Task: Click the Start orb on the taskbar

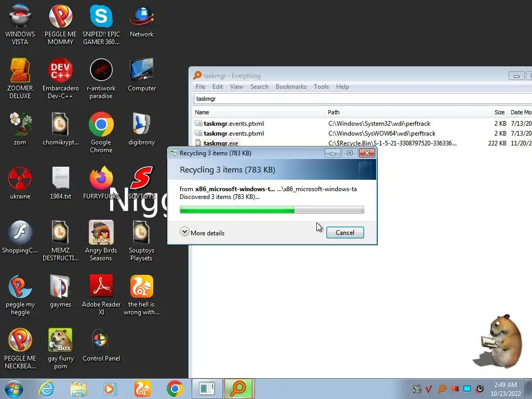Action: pyautogui.click(x=14, y=389)
